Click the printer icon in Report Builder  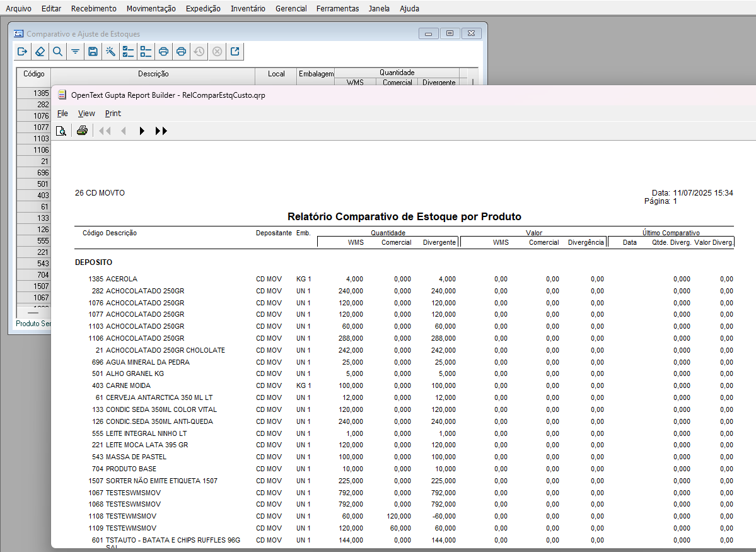pyautogui.click(x=82, y=131)
